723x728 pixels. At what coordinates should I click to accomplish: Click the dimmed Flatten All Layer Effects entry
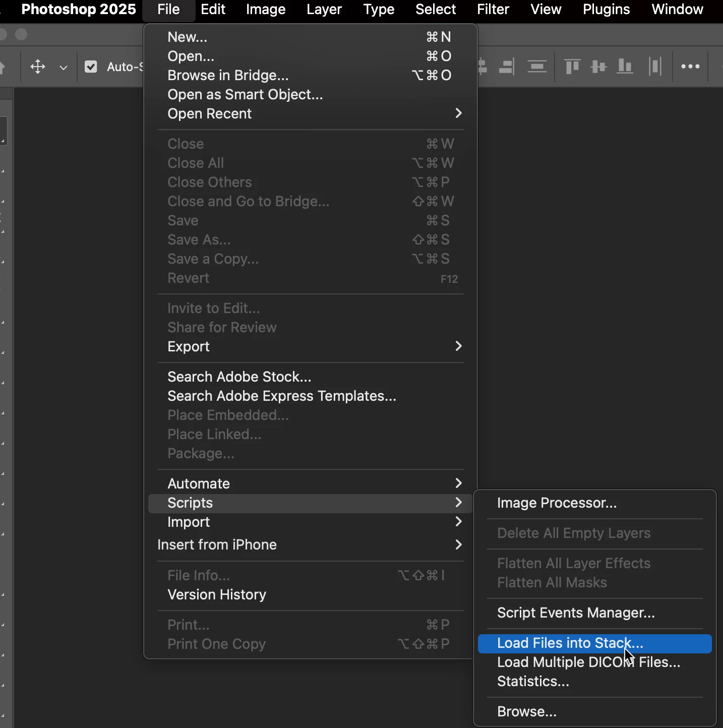595,563
